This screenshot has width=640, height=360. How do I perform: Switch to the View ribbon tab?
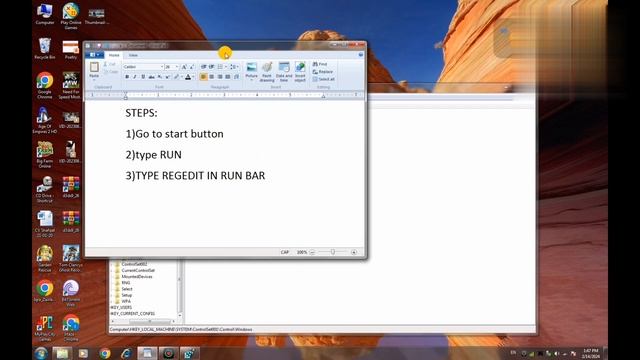133,55
